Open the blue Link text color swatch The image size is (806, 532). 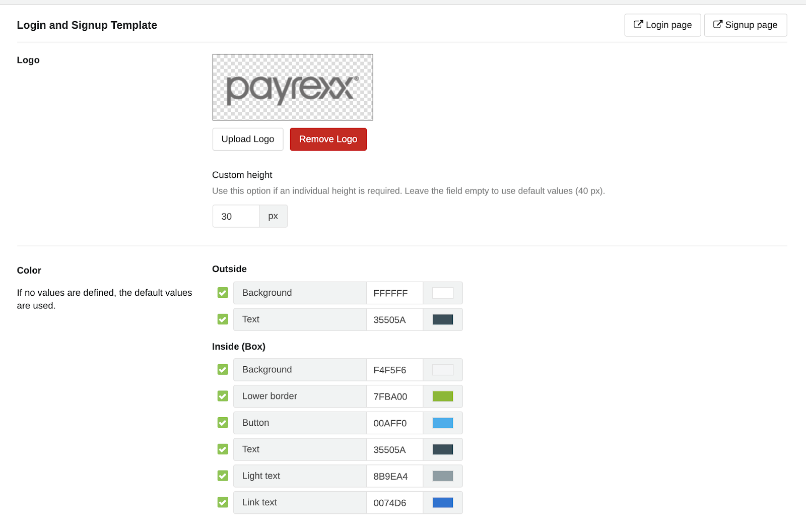coord(443,502)
